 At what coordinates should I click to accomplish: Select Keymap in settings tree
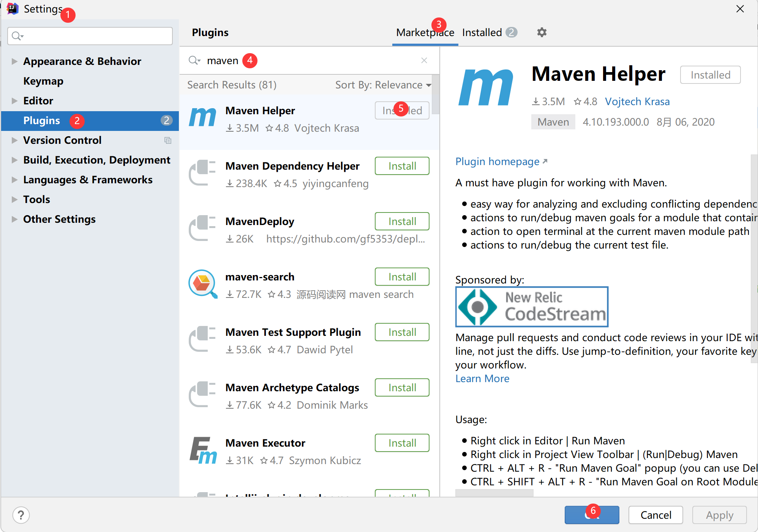pyautogui.click(x=43, y=81)
